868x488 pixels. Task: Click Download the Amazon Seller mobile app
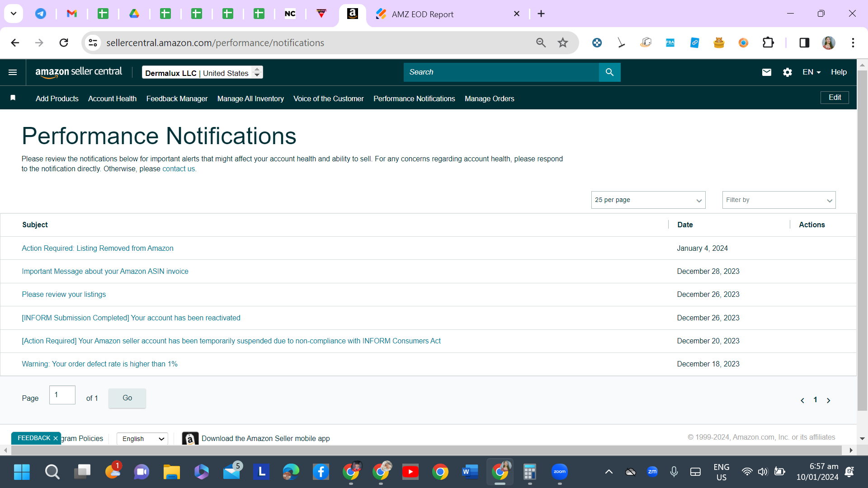click(x=265, y=439)
